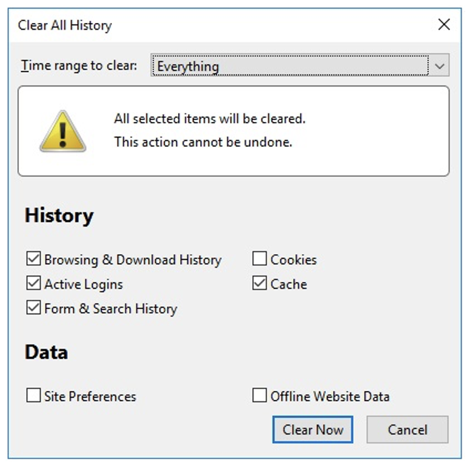The width and height of the screenshot is (476, 472).
Task: Disable Form & Search History checkbox
Action: click(34, 308)
